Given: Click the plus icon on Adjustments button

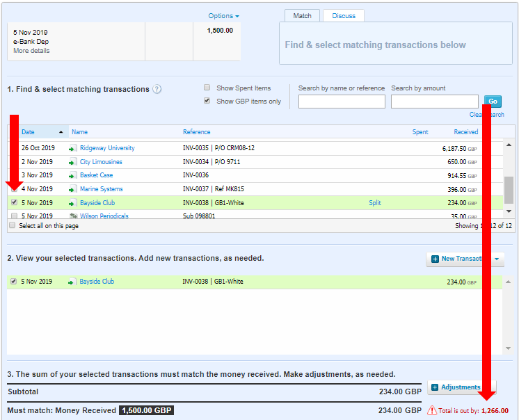Looking at the screenshot, I should point(435,387).
